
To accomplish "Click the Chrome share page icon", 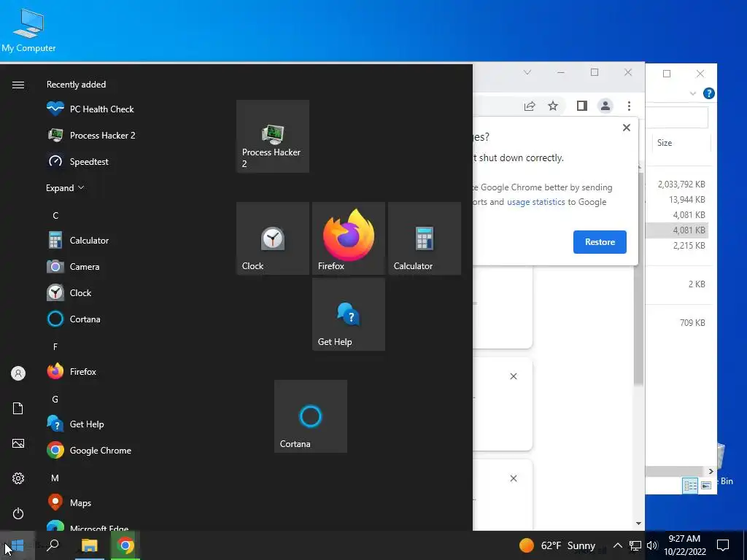I will 530,106.
